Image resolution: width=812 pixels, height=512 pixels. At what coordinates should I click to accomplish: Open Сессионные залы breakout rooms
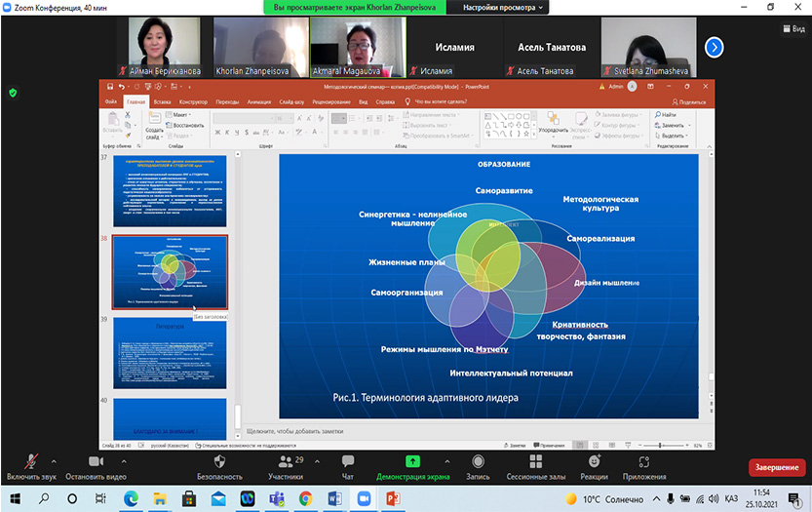point(535,461)
